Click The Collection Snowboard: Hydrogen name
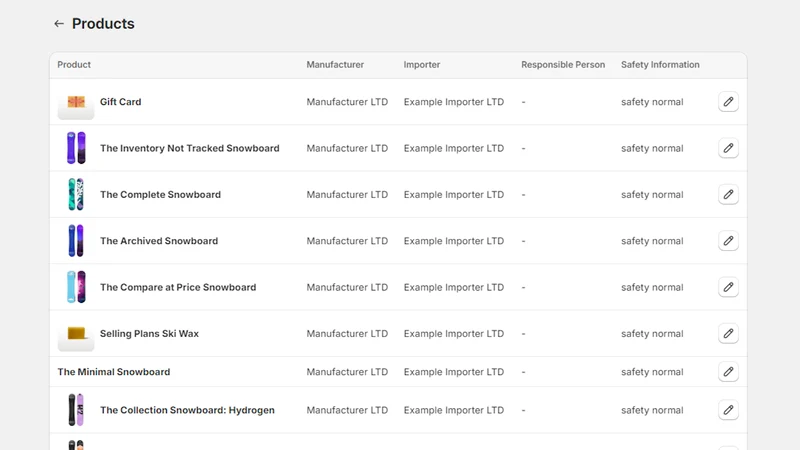 coord(187,410)
